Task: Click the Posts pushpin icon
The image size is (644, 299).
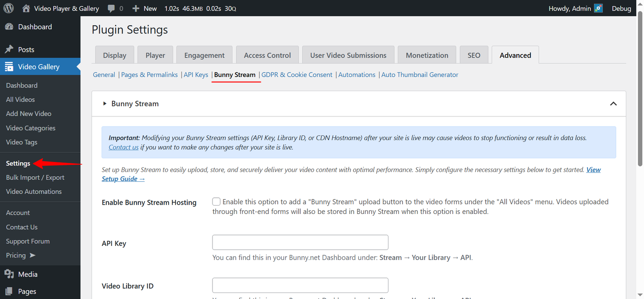Action: (9, 49)
